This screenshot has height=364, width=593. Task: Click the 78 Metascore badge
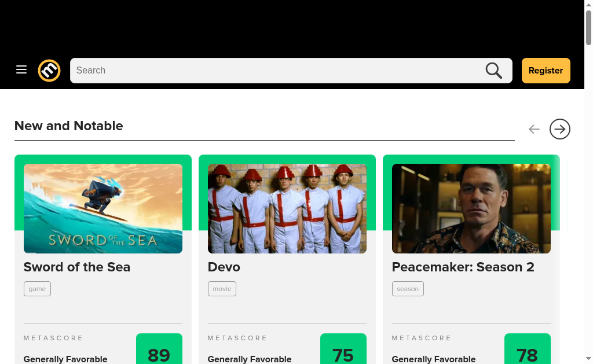[x=528, y=350]
